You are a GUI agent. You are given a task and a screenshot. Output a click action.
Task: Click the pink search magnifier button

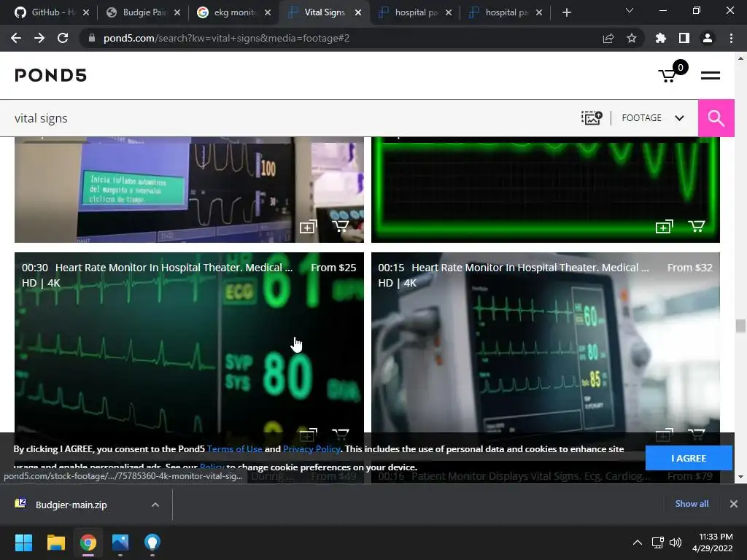click(716, 118)
